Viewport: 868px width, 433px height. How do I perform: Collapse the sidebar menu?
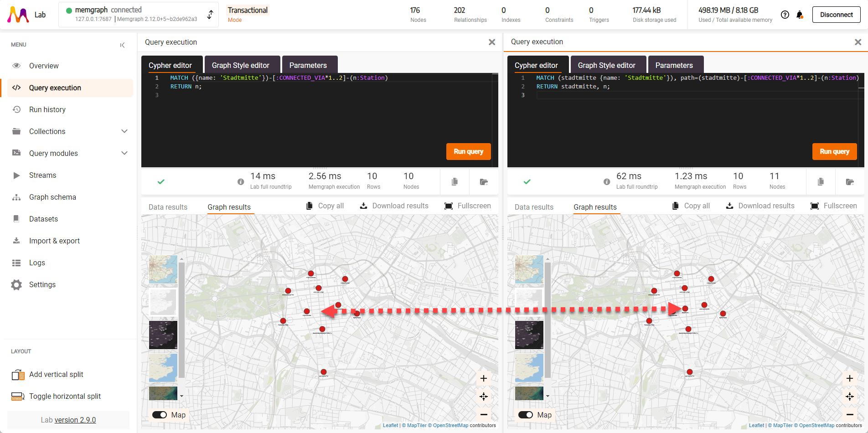pyautogui.click(x=122, y=45)
